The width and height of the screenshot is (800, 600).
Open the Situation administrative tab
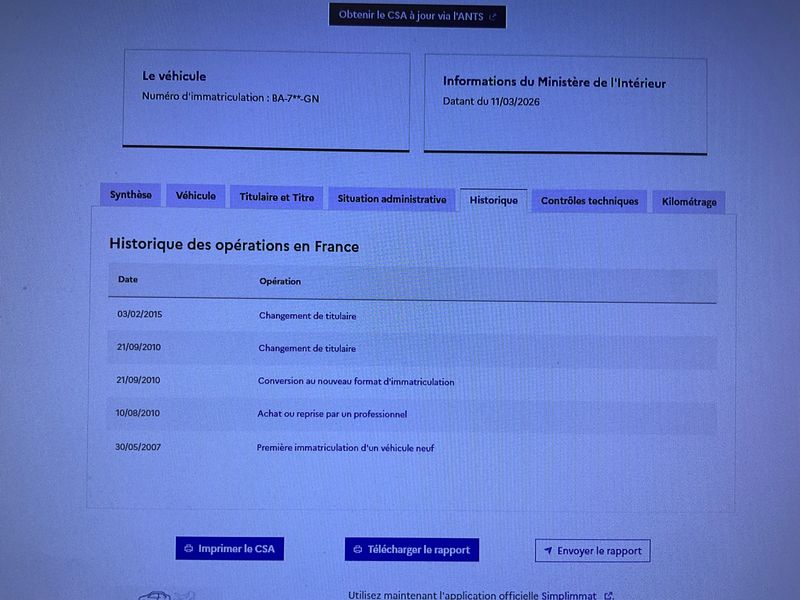392,199
